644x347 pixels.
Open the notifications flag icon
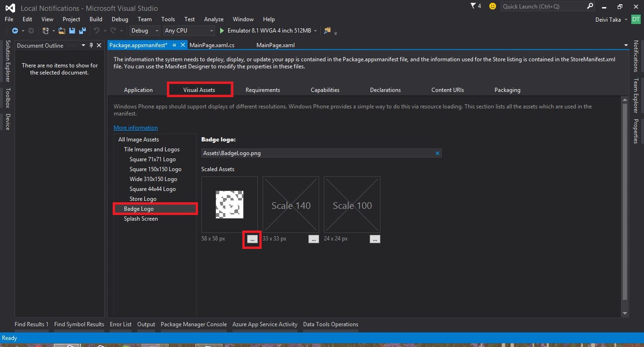point(473,6)
